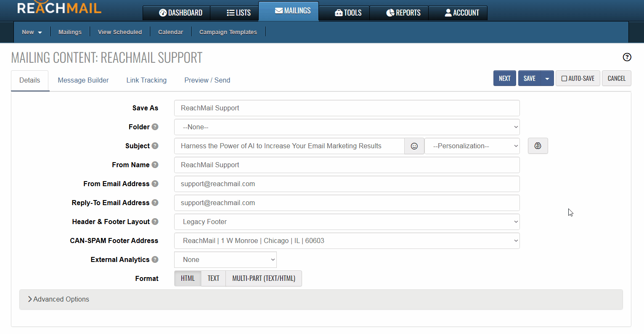Click the Save button
This screenshot has width=644, height=334.
[x=530, y=78]
